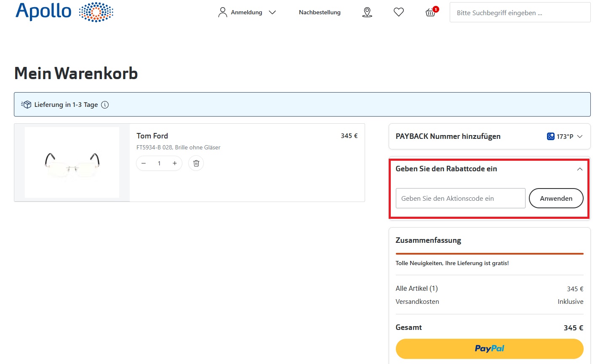Viewport: 595px width, 364px height.
Task: Click the Anwenden button
Action: coord(556,198)
